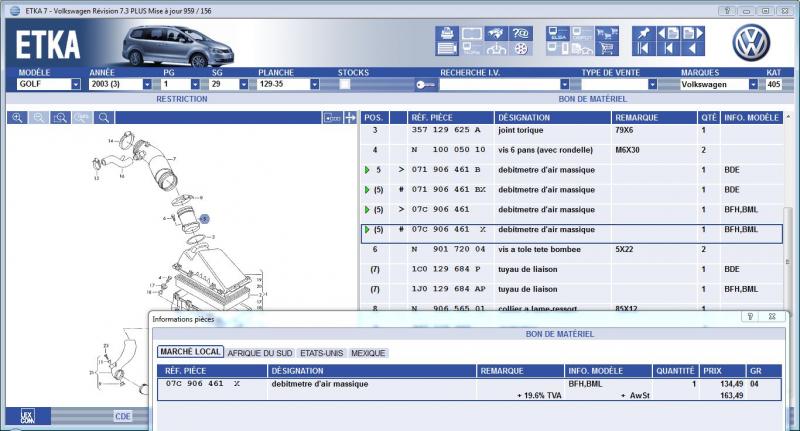This screenshot has height=431, width=800.
Task: Click the upper Bon de matériel link
Action: (x=592, y=99)
